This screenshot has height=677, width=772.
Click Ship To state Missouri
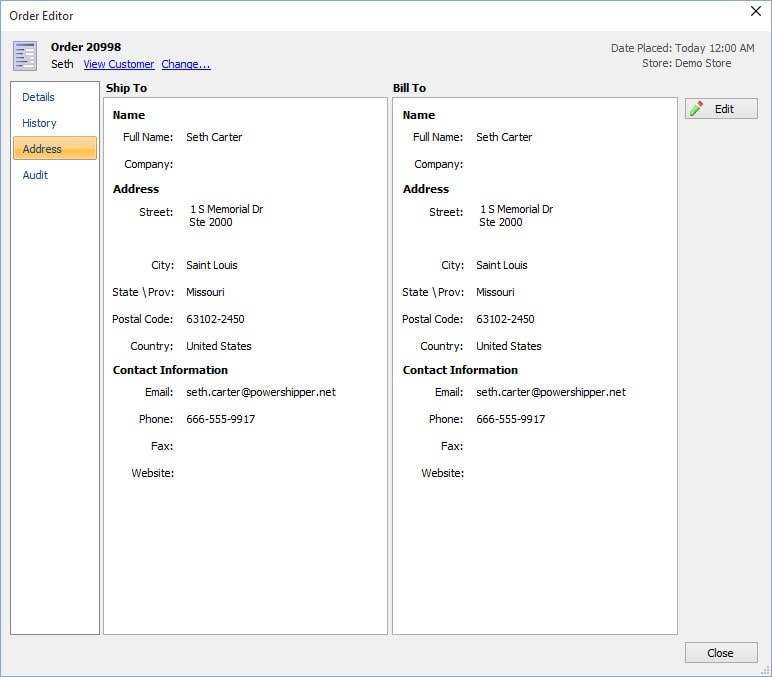[x=205, y=292]
